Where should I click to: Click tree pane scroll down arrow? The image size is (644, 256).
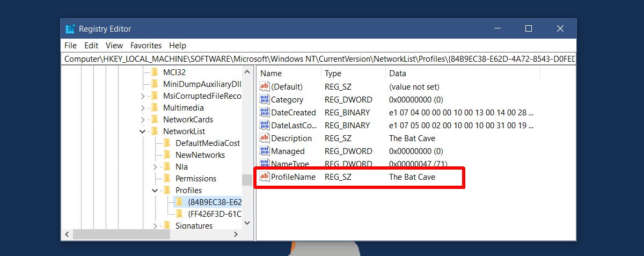[247, 223]
